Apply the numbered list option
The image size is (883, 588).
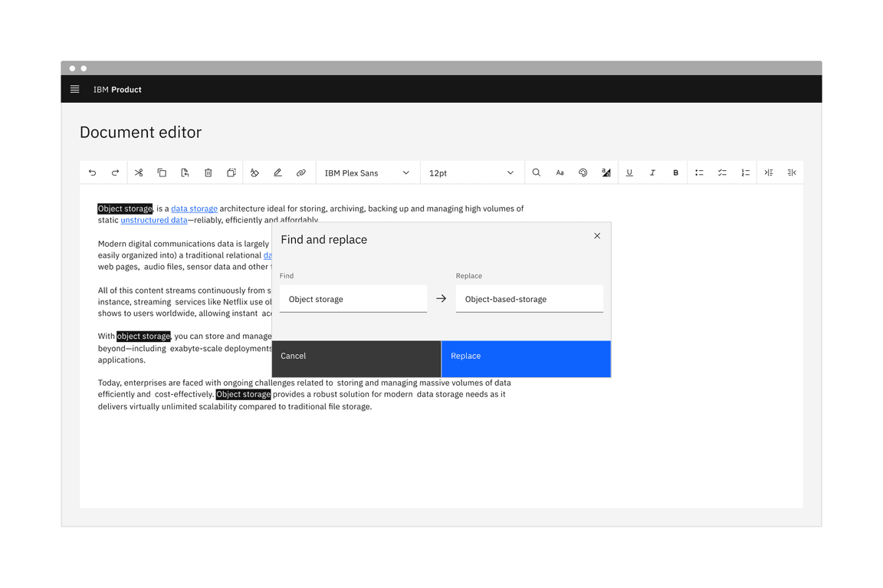click(745, 172)
